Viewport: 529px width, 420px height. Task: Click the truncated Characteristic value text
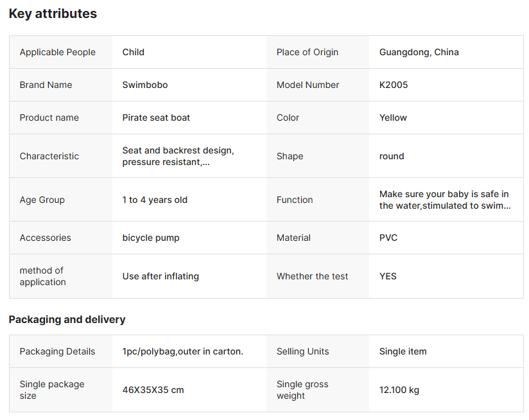click(178, 156)
